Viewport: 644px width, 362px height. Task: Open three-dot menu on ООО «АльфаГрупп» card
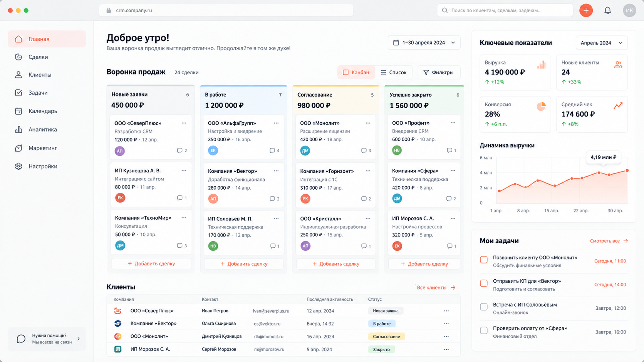(x=276, y=123)
